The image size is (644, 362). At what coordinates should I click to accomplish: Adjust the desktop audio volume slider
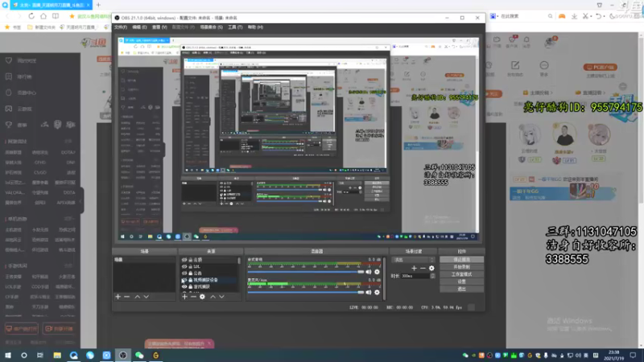306,272
